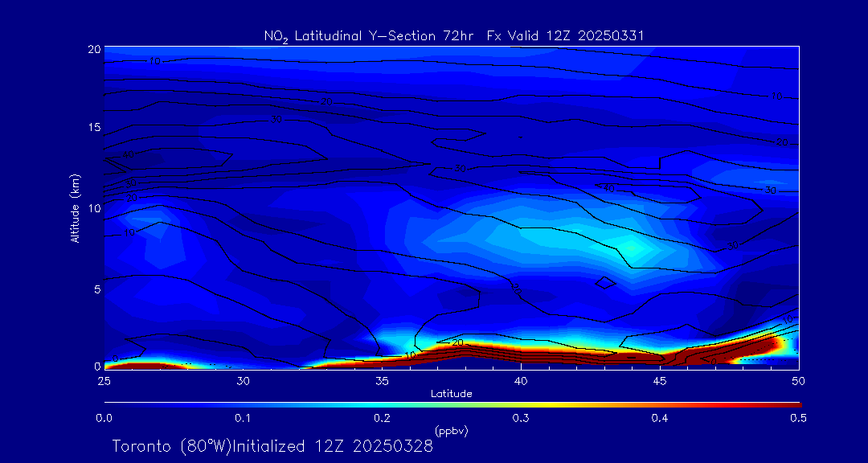Click altitude axis tick label '15'

(95, 127)
